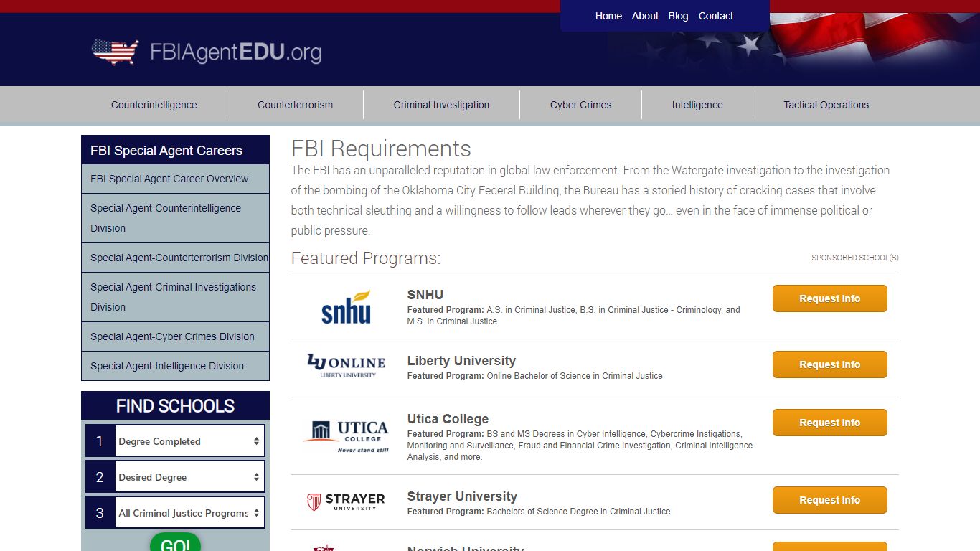The width and height of the screenshot is (980, 551).
Task: Select the Tactical Operations nav tab
Action: point(826,105)
